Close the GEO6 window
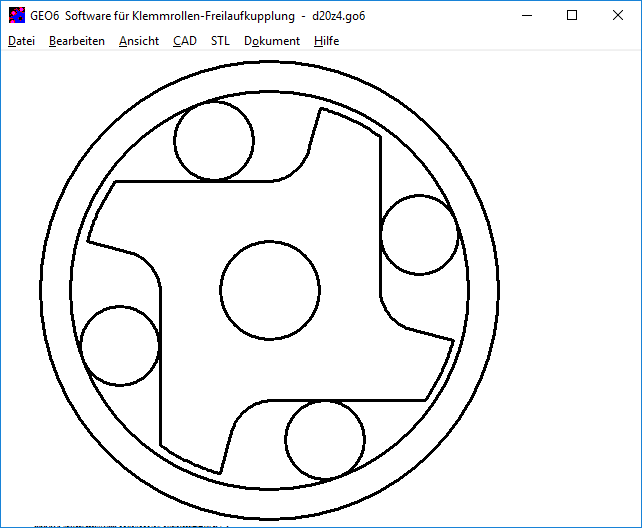This screenshot has height=528, width=642. (618, 15)
